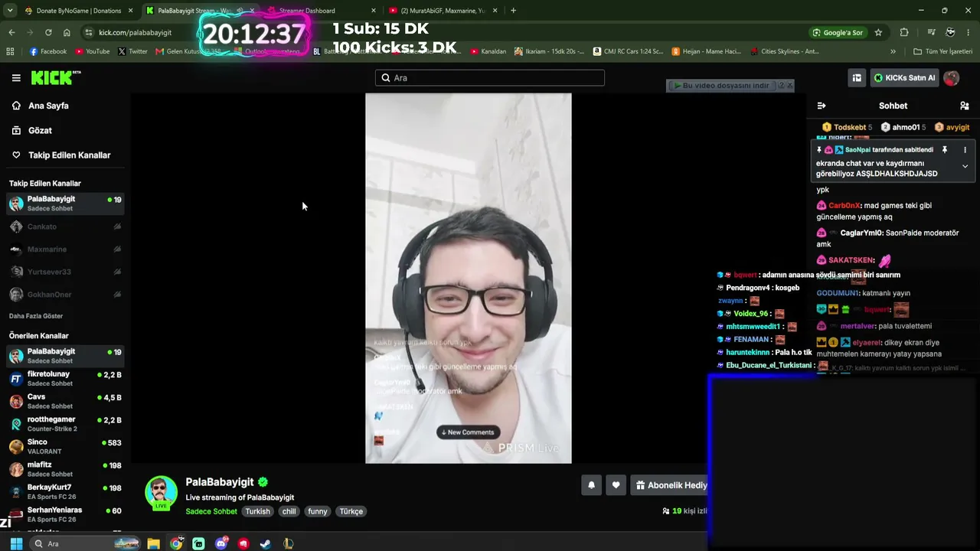Expand Daha Fazla Göster list
This screenshot has height=551, width=980.
(36, 316)
